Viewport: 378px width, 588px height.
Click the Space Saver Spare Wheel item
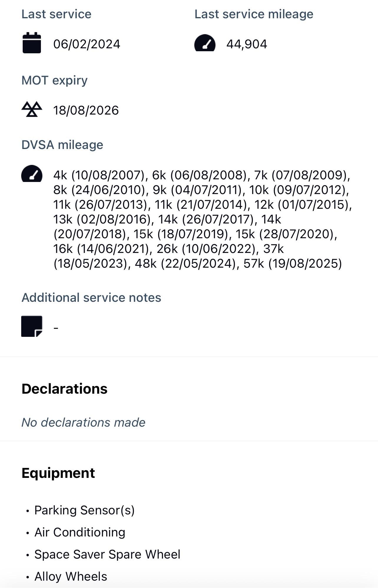tap(107, 554)
